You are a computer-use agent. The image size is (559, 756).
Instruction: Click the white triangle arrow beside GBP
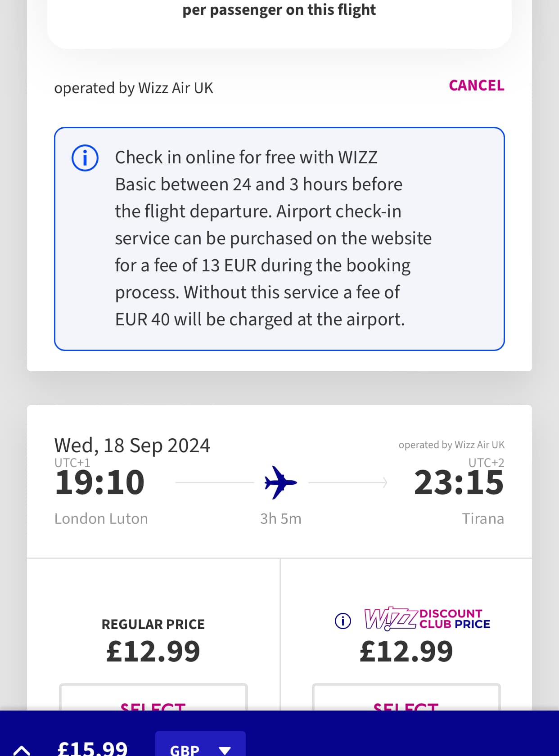(x=225, y=750)
